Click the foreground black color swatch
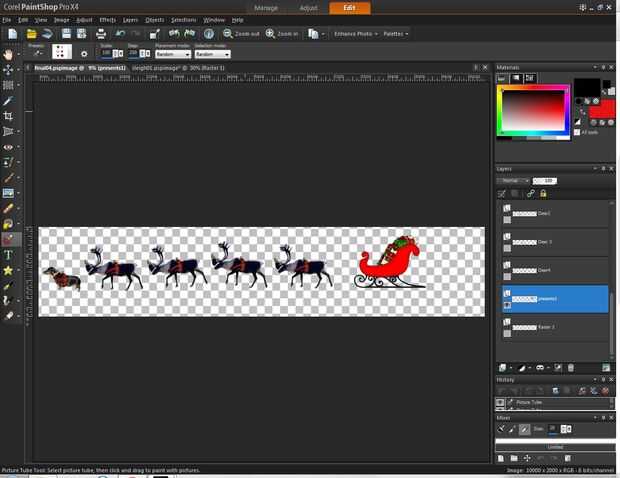 pyautogui.click(x=587, y=87)
